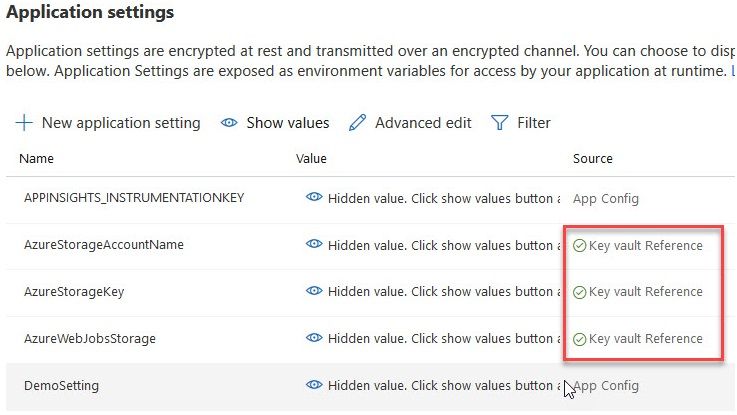Click the plus icon for New application setting
The height and width of the screenshot is (415, 737).
24,123
